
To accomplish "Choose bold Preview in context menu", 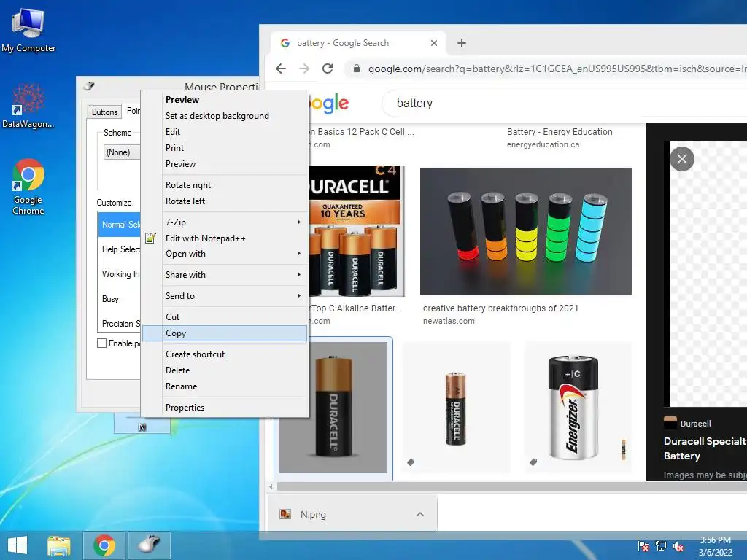I will 182,99.
